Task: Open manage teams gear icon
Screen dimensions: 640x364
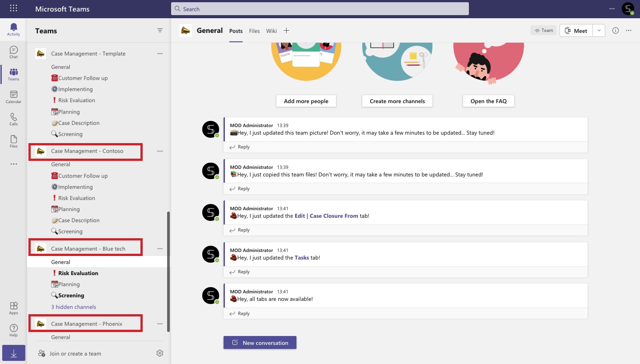Action: coord(160,353)
